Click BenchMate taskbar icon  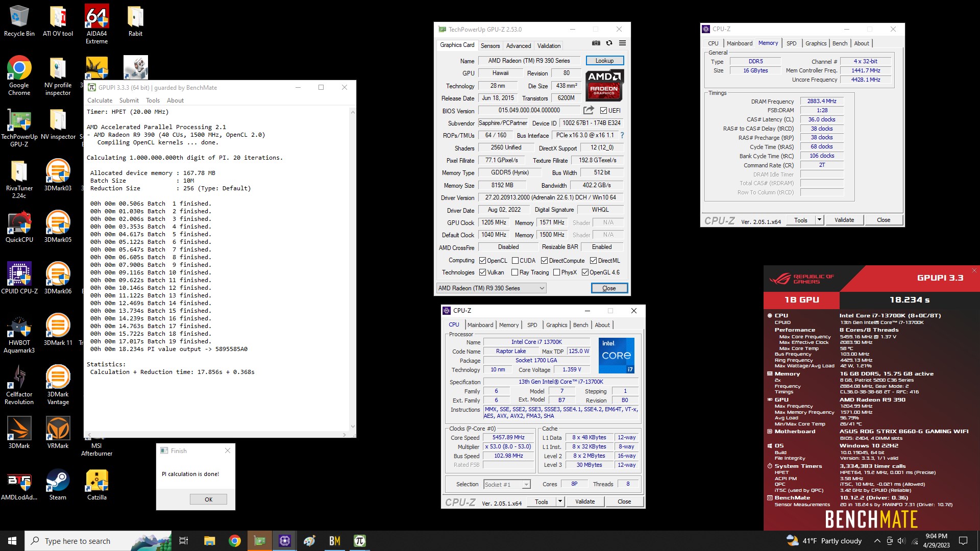335,541
